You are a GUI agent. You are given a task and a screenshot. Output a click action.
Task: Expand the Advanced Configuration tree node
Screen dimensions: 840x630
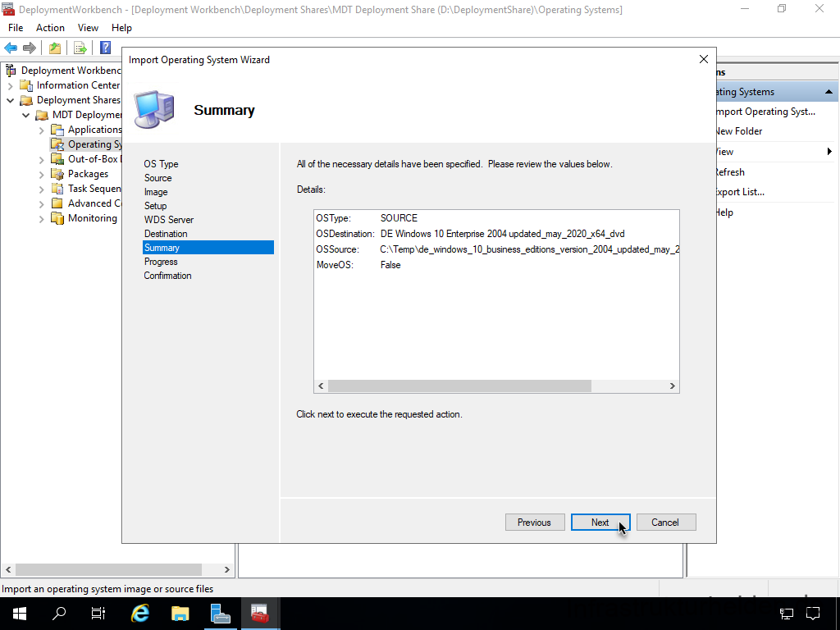41,203
